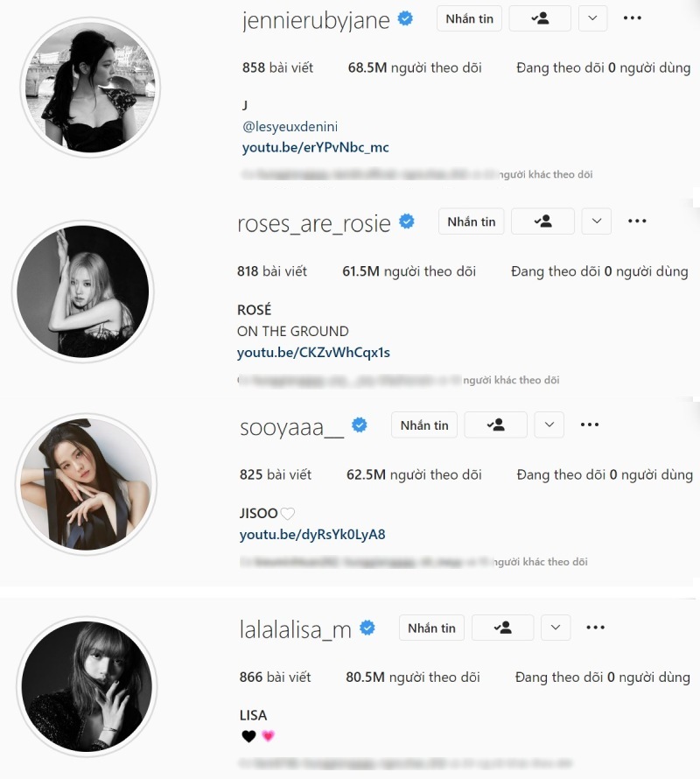
Task: Open youtu.be/CKZvWhCqx1s link in Rosé's bio
Action: point(313,352)
